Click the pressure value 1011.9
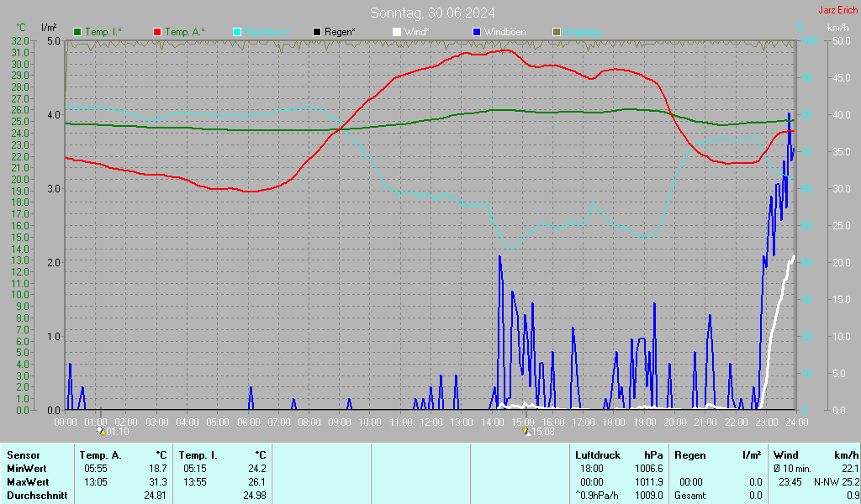The width and height of the screenshot is (861, 504). pyautogui.click(x=648, y=482)
